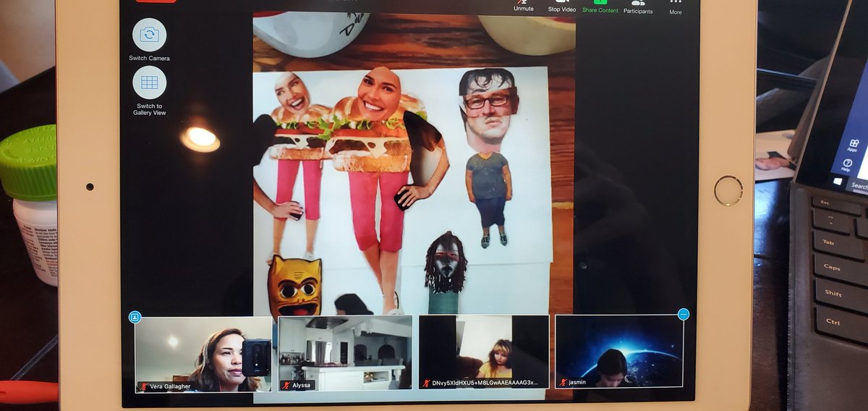Tap the blue person icon above Vera's thumbnail
The height and width of the screenshot is (411, 868).
click(x=135, y=317)
